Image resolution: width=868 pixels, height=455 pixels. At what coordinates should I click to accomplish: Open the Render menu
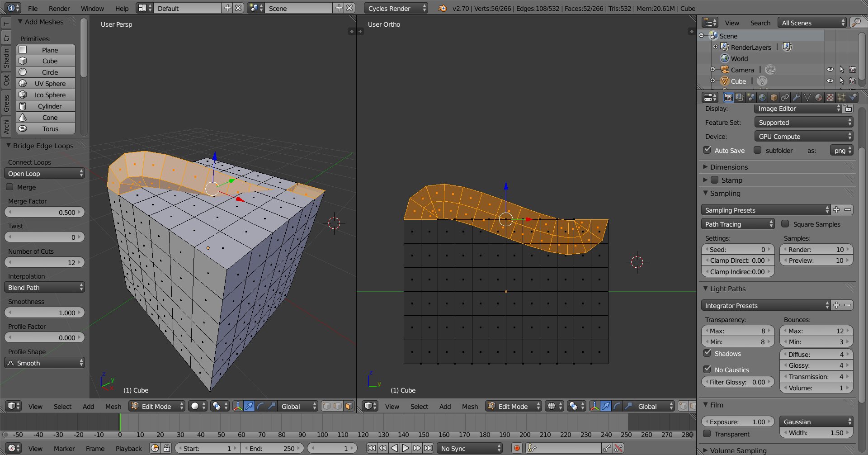tap(59, 9)
